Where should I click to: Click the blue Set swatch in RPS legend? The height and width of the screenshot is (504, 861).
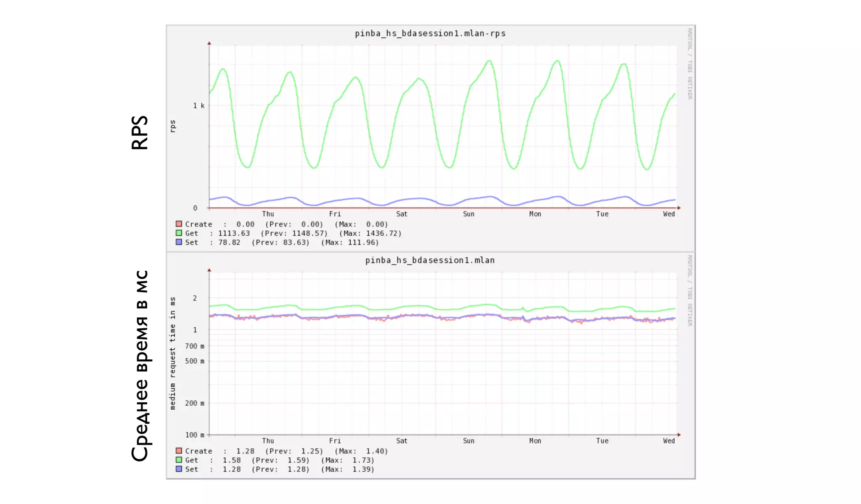pyautogui.click(x=179, y=242)
